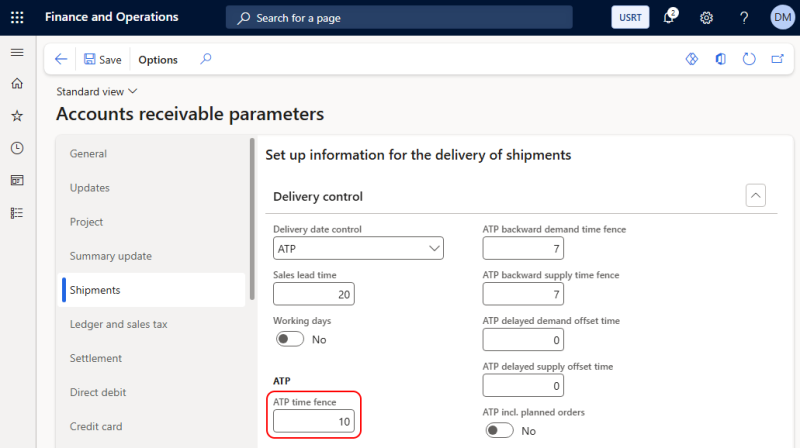Viewport: 800px width, 448px height.
Task: Open the Options menu
Action: click(158, 60)
